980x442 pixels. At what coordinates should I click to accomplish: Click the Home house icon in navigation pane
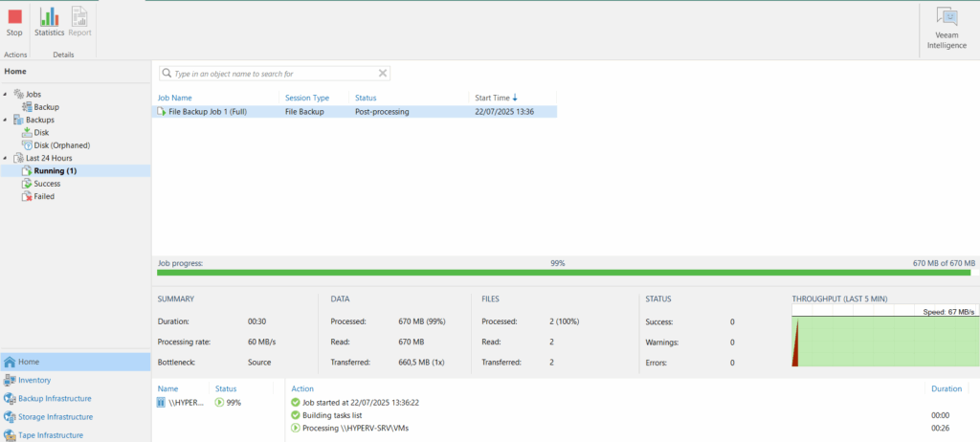[10, 362]
